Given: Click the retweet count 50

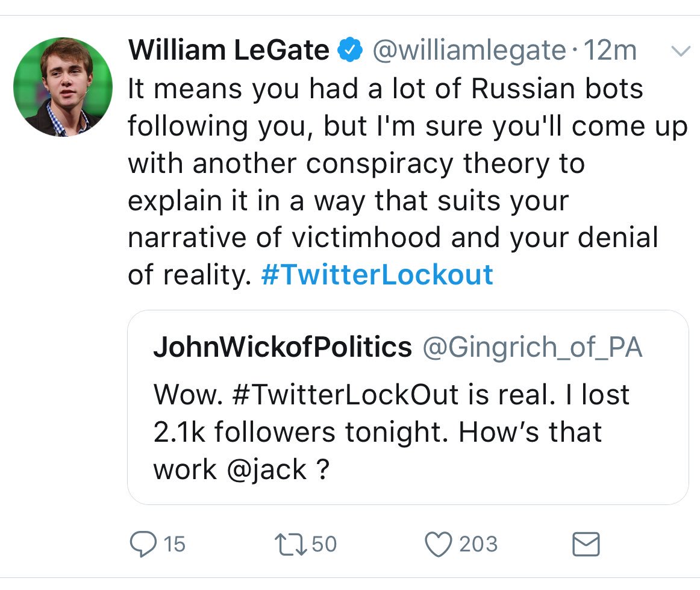Looking at the screenshot, I should tap(324, 544).
